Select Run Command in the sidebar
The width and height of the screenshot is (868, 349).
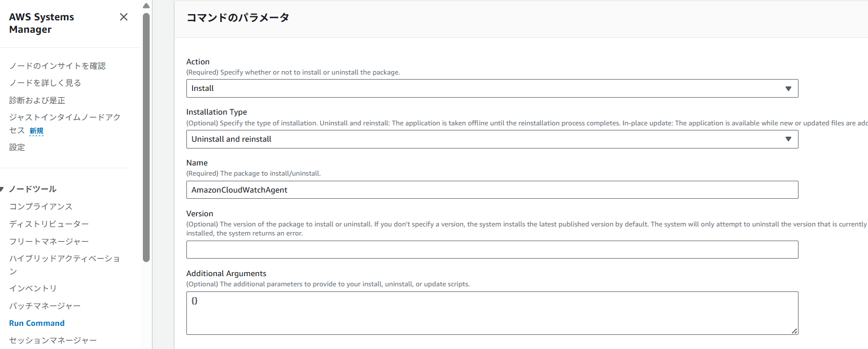36,322
